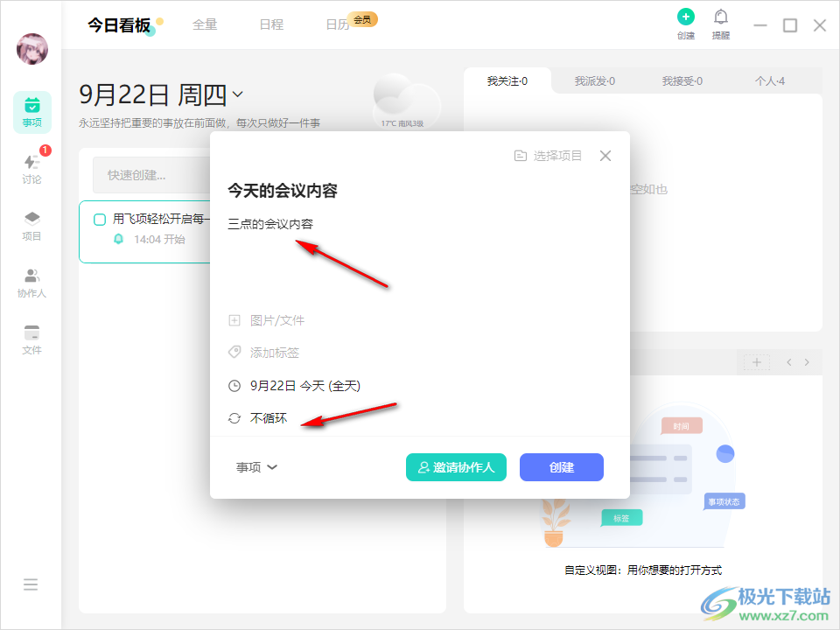Click 选择项目 in the dialog header
Image resolution: width=840 pixels, height=630 pixels.
(x=549, y=156)
